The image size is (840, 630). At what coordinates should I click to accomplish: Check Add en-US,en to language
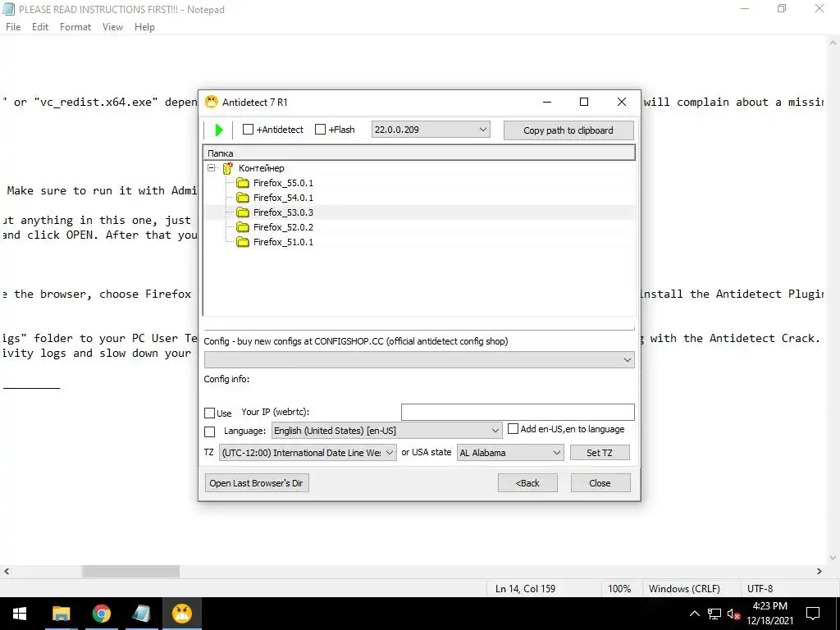[514, 428]
